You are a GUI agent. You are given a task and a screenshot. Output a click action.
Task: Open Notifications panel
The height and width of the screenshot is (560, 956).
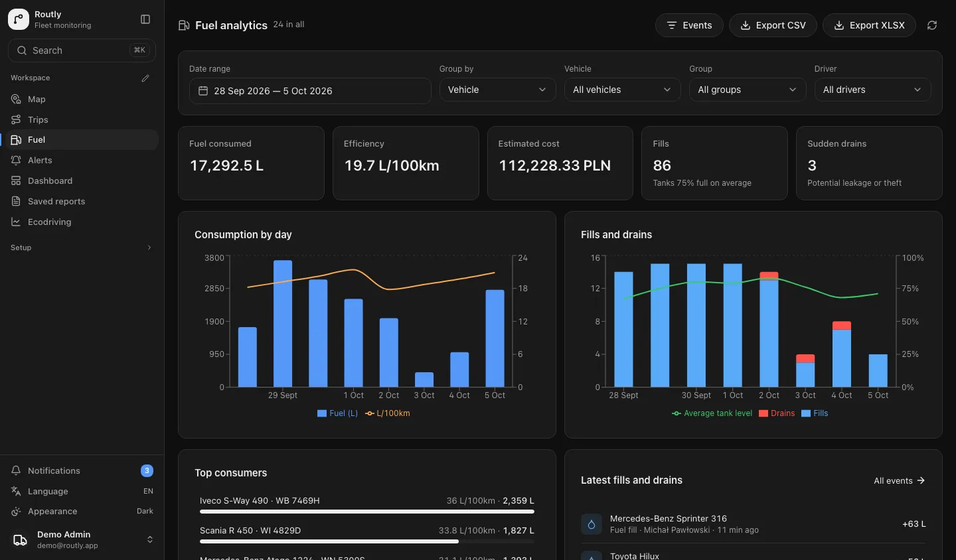pyautogui.click(x=82, y=470)
